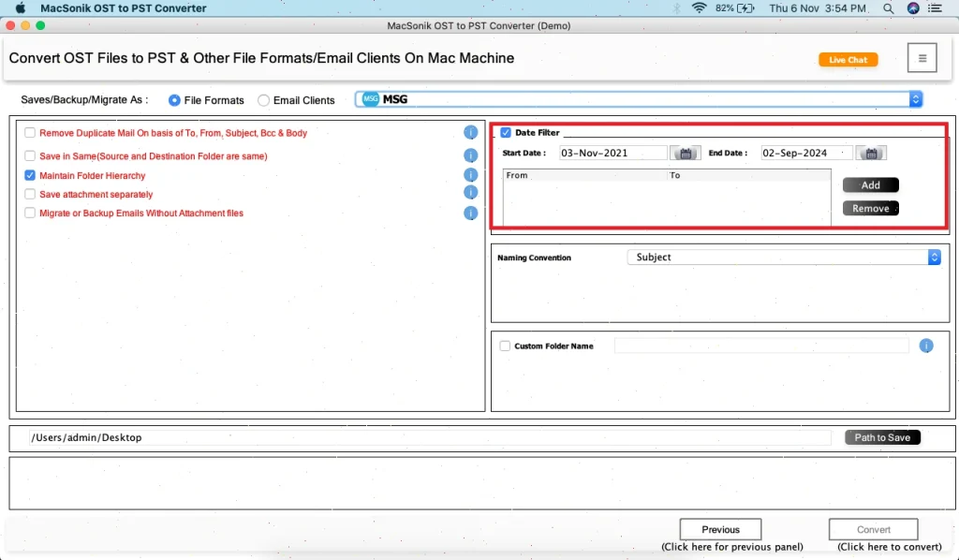Enable Remove Duplicate Mail checkbox
The image size is (959, 560).
pos(31,133)
